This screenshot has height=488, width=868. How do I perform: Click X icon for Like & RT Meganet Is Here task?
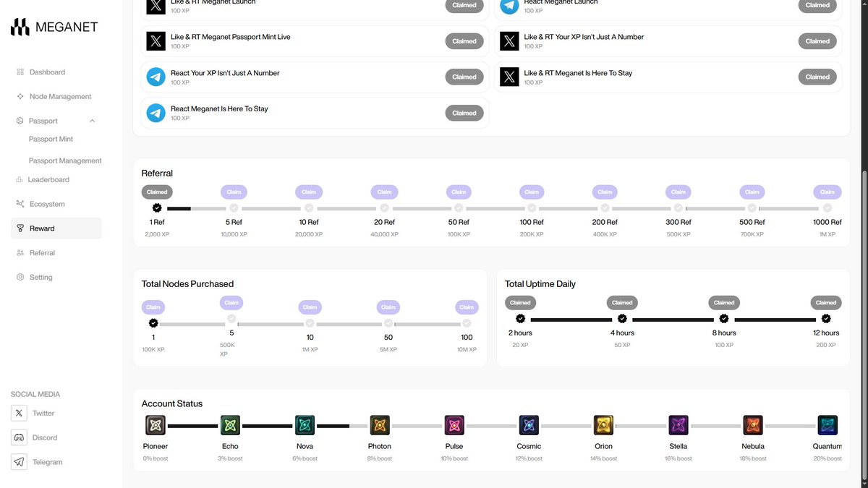[510, 77]
